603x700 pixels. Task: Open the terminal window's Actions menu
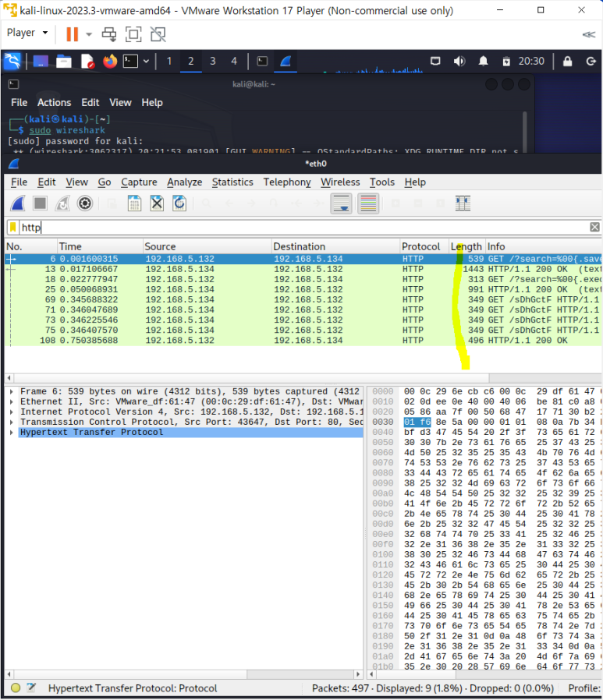(54, 103)
